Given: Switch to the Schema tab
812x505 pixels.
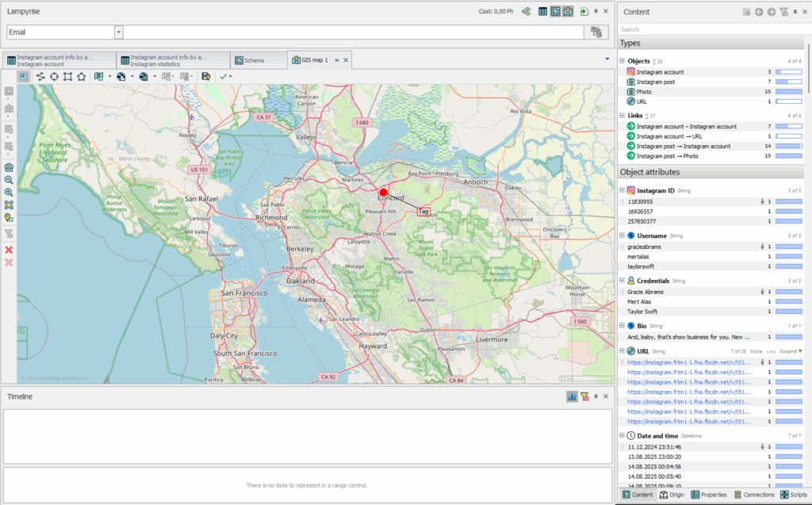Looking at the screenshot, I should tap(259, 60).
